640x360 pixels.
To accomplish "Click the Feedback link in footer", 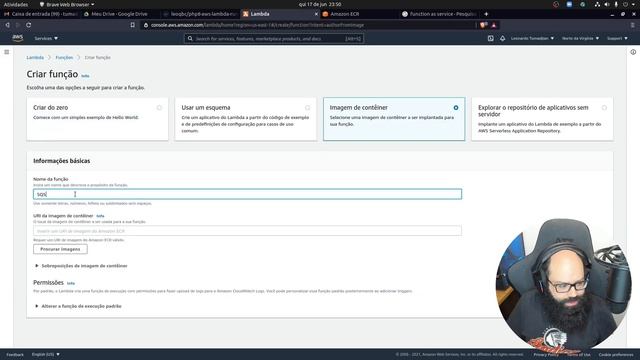I will click(15, 355).
